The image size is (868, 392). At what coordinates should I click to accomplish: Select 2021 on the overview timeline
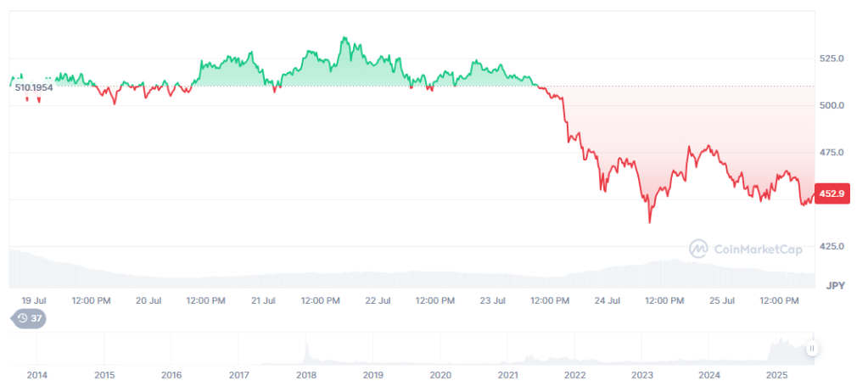click(507, 374)
